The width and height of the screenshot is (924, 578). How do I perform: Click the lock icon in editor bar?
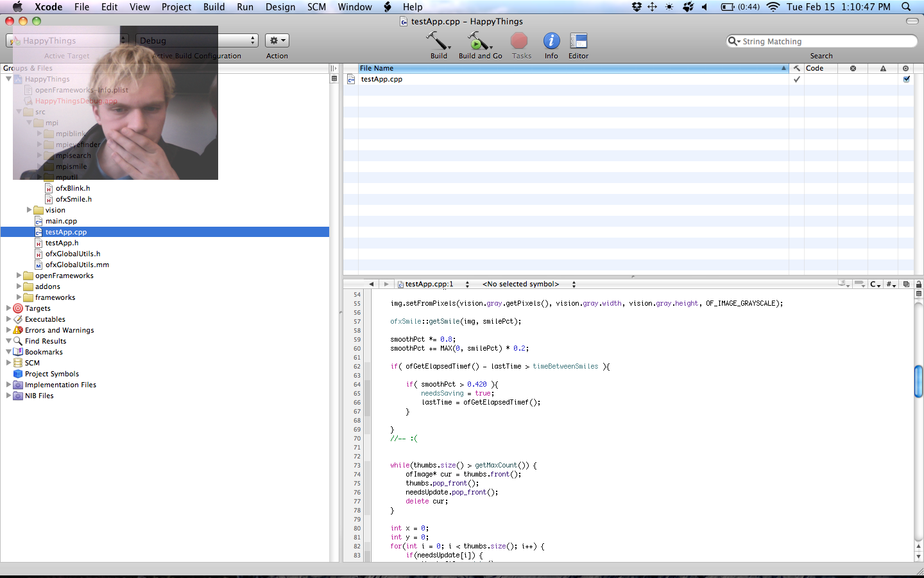[x=918, y=284]
